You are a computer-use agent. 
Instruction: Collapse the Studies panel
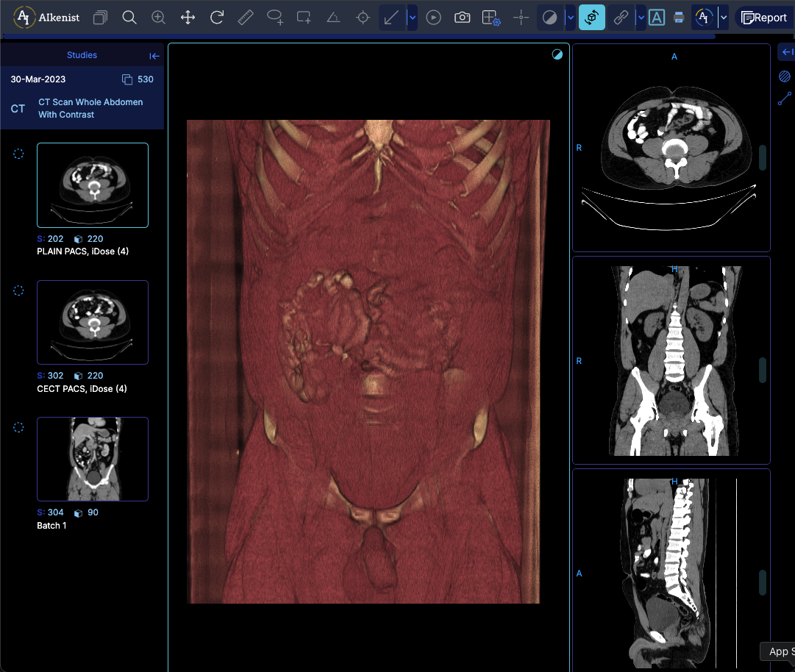click(154, 55)
